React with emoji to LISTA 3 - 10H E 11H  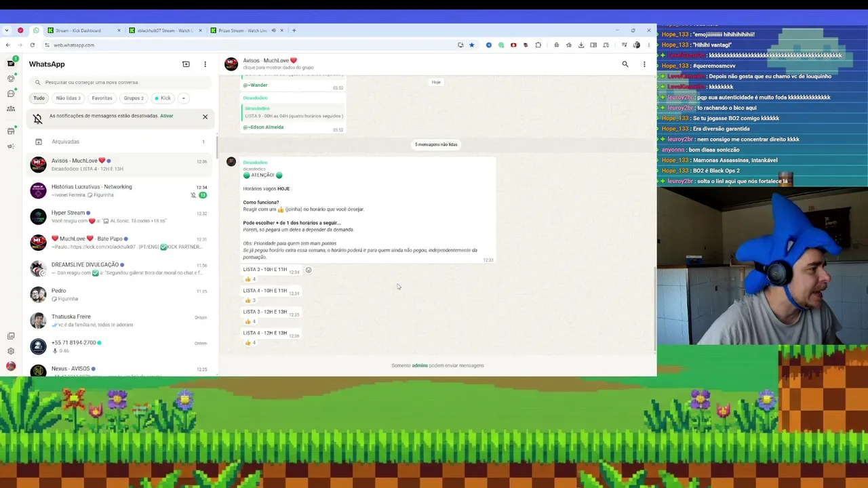click(x=309, y=270)
